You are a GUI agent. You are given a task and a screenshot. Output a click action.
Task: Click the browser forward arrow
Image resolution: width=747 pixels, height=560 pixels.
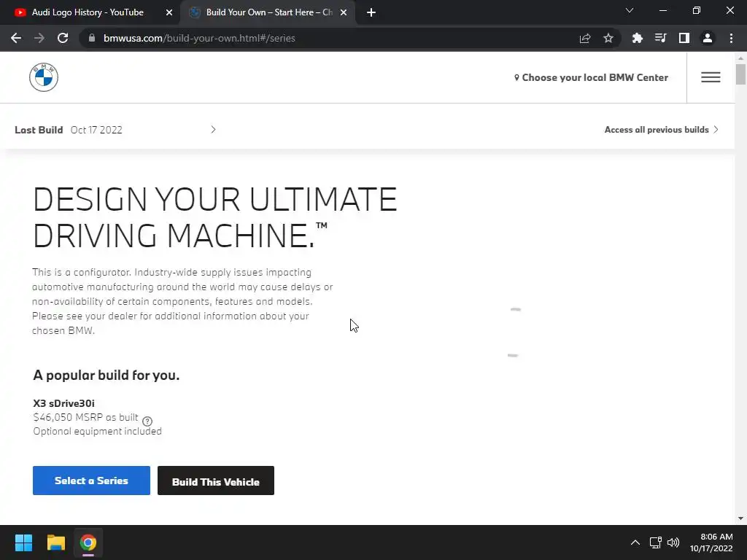pos(39,38)
